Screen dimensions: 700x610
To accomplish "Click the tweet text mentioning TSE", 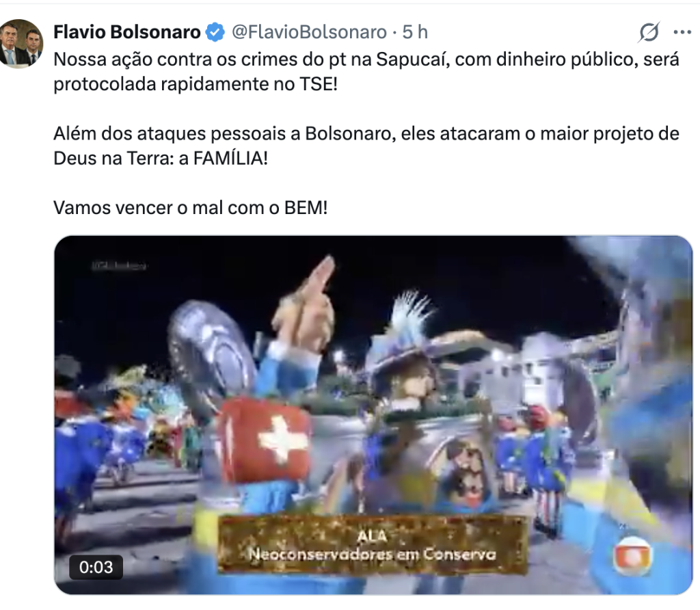I will tap(366, 71).
